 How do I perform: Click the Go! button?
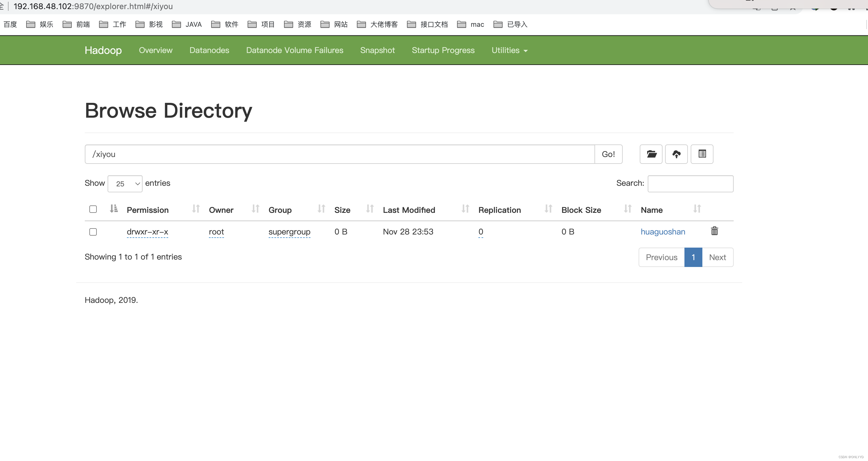click(x=608, y=154)
